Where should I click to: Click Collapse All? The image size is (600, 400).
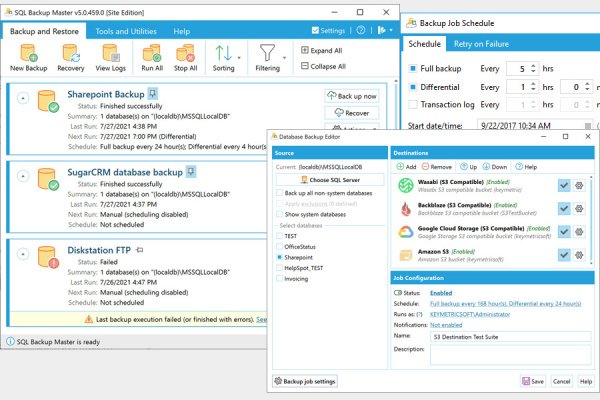[x=323, y=66]
